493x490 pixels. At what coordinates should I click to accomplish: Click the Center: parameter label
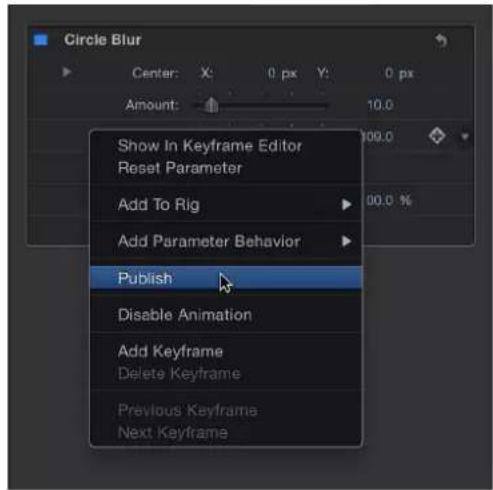click(x=155, y=73)
